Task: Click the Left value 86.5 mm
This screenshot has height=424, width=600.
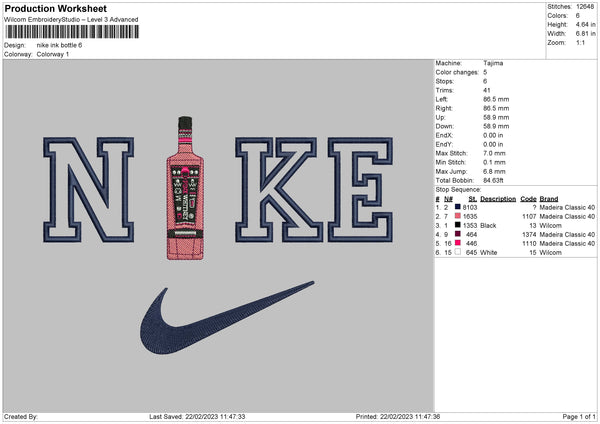Action: point(496,99)
